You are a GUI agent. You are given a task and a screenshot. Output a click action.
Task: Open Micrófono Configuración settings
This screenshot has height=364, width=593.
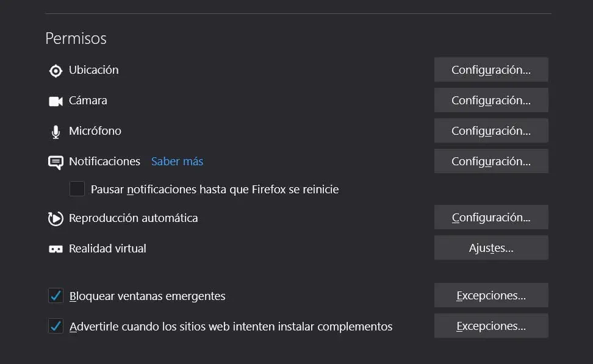491,130
